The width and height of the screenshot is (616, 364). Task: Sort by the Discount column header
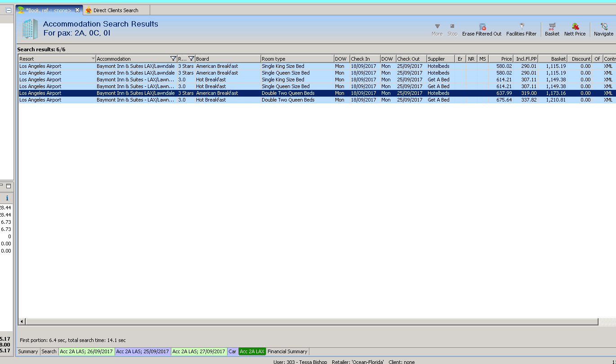580,59
